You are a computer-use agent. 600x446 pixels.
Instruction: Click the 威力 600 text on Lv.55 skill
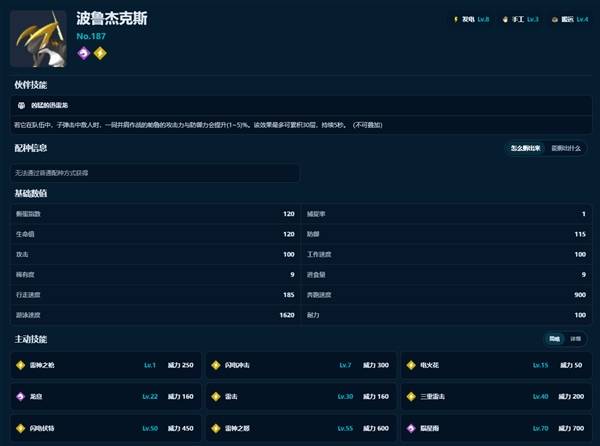point(376,428)
